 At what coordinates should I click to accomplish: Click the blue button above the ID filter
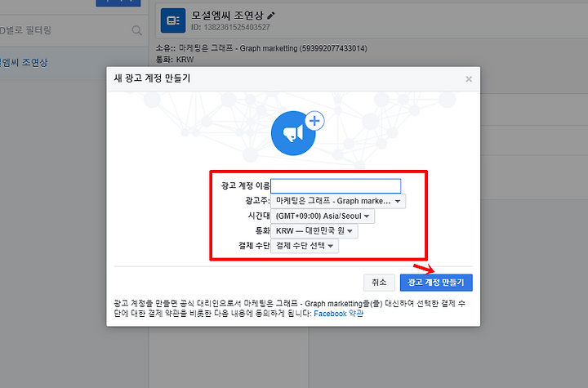(x=118, y=3)
